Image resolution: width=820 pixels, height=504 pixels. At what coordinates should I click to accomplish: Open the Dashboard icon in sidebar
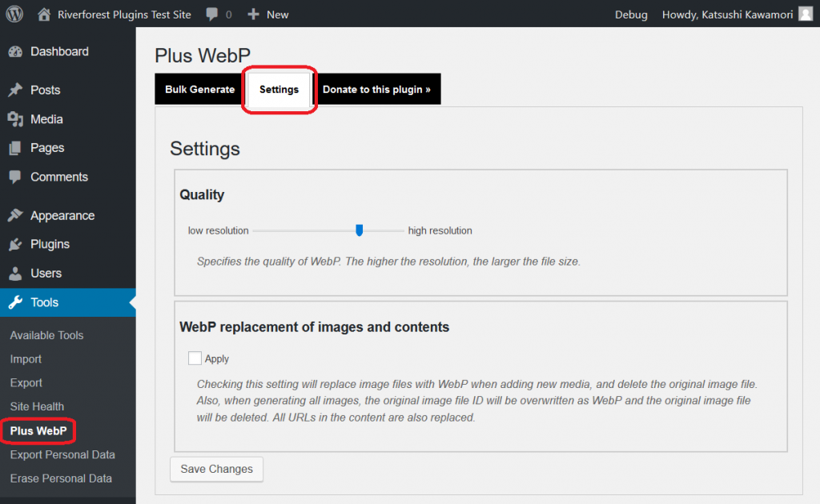click(15, 52)
